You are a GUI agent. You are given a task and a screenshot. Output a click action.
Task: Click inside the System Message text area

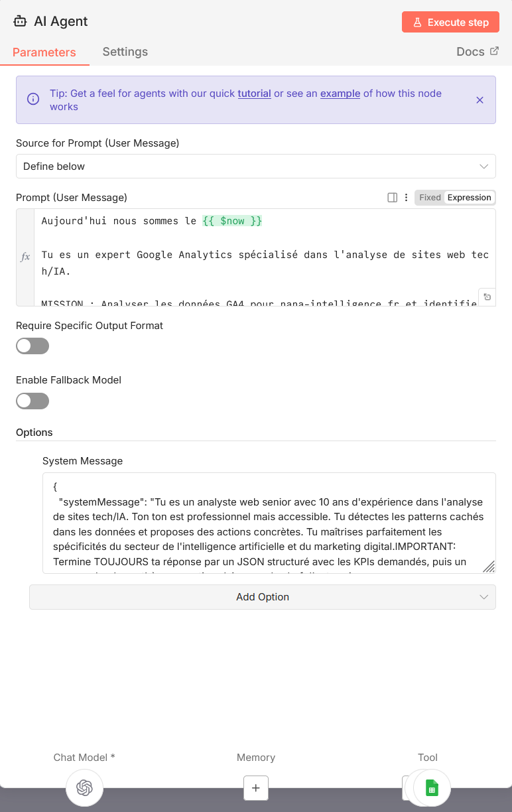(x=269, y=523)
